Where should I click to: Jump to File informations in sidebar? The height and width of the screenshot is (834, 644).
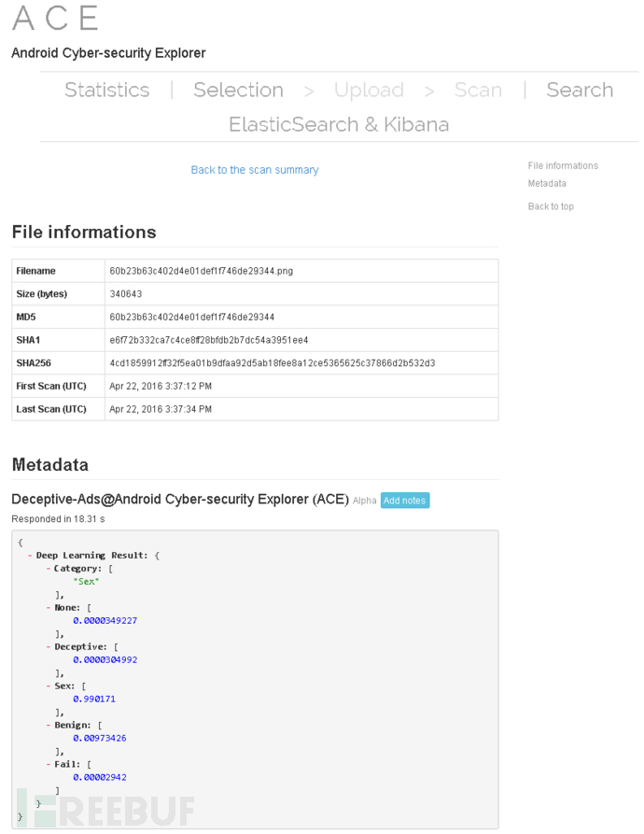(x=563, y=166)
